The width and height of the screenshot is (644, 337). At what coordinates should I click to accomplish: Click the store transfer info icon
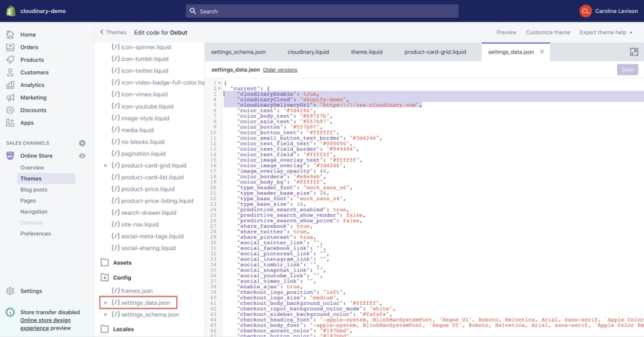(10, 313)
